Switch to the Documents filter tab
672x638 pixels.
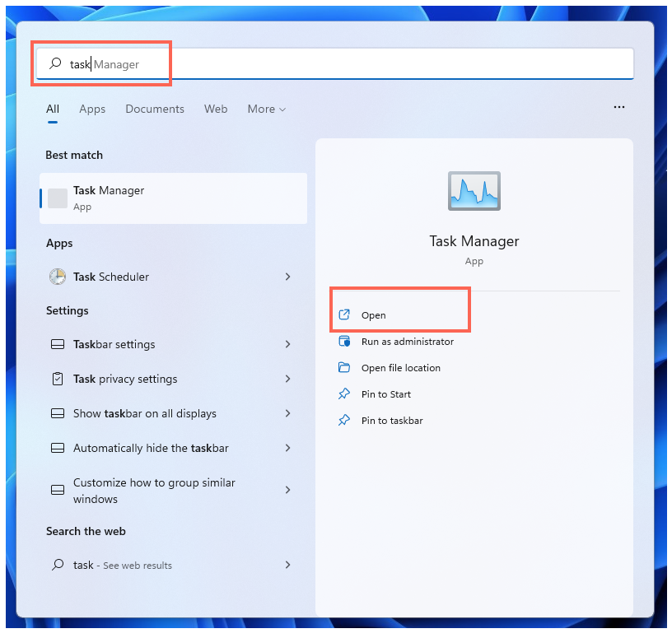coord(155,109)
